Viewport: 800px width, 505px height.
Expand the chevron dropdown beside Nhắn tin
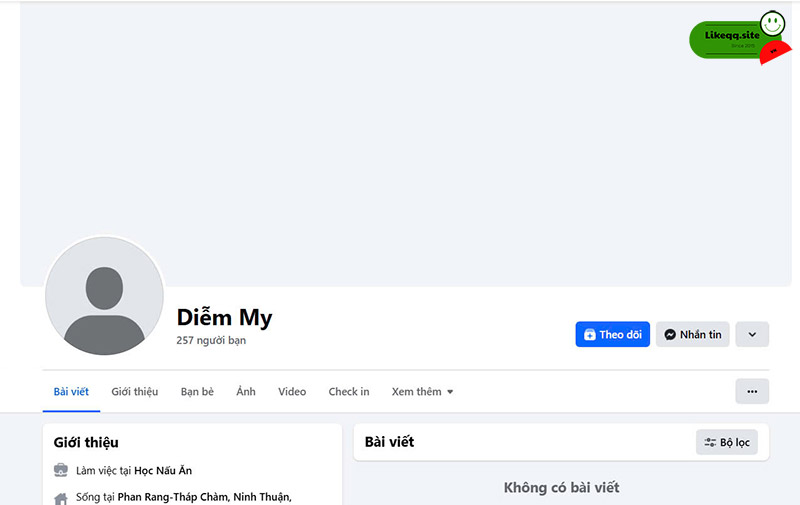pyautogui.click(x=752, y=334)
